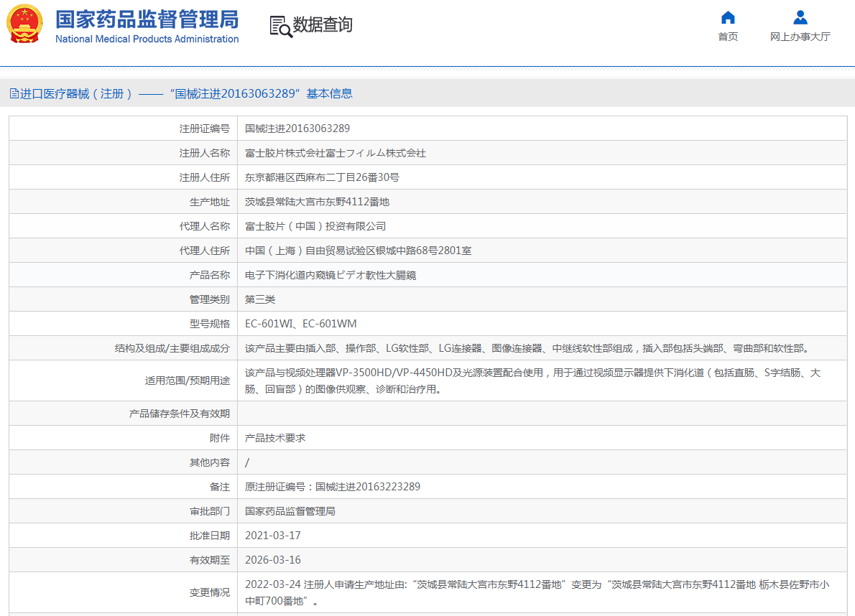Click the 首页 house icon
Screen dimensions: 855x616
click(x=728, y=18)
